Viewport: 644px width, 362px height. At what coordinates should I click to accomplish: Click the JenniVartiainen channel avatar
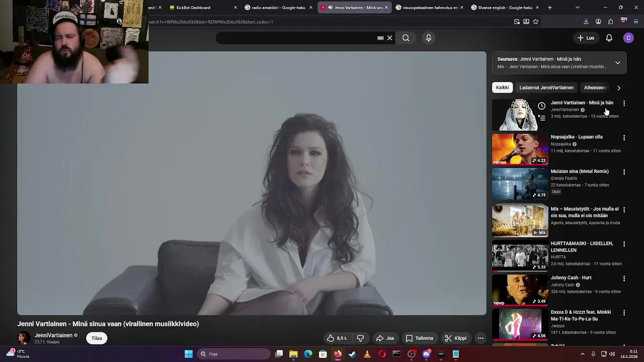coord(23,338)
